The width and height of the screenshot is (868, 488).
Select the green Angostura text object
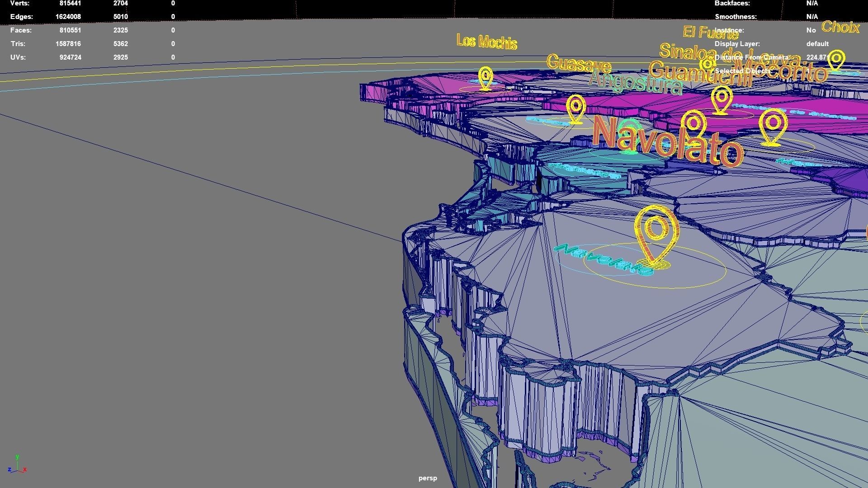(x=635, y=82)
